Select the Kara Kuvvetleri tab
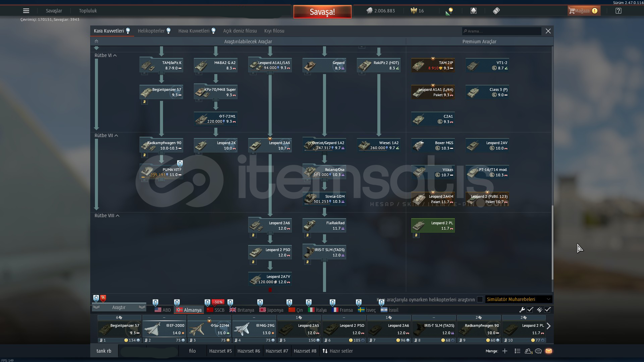The width and height of the screenshot is (644, 362). pos(112,31)
